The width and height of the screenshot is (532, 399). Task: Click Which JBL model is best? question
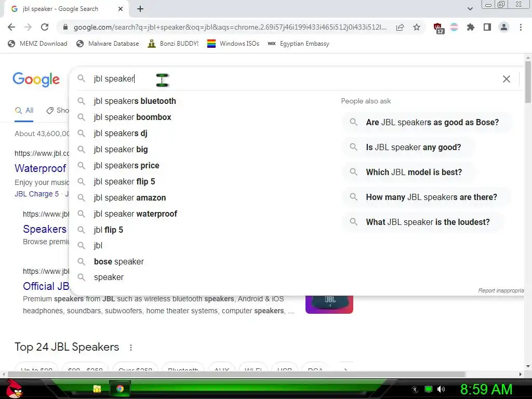(x=409, y=172)
